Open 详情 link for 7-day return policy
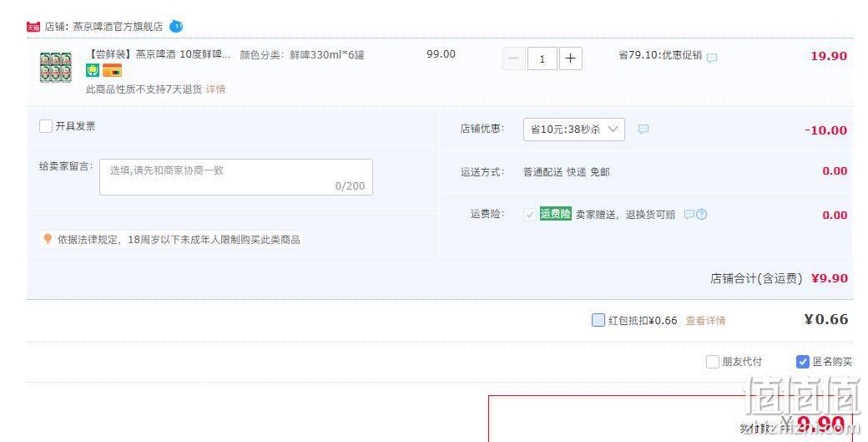Screen dimensions: 868x442 tap(216, 89)
